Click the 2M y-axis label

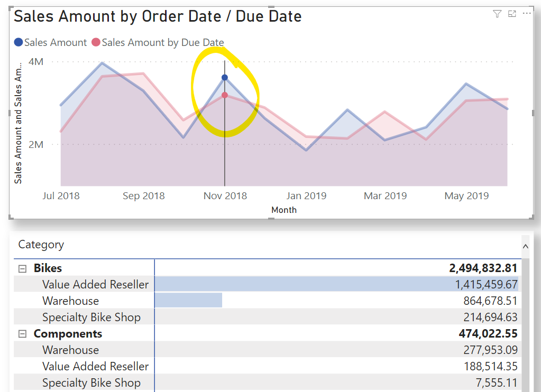[36, 144]
